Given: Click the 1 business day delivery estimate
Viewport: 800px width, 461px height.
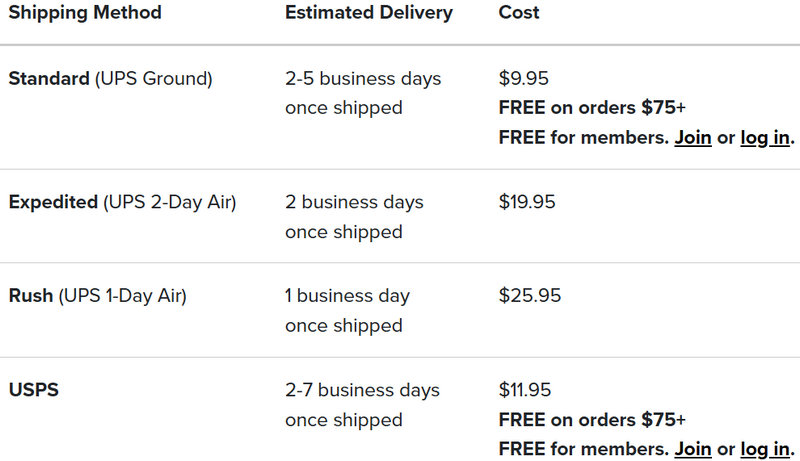Looking at the screenshot, I should pyautogui.click(x=347, y=296).
